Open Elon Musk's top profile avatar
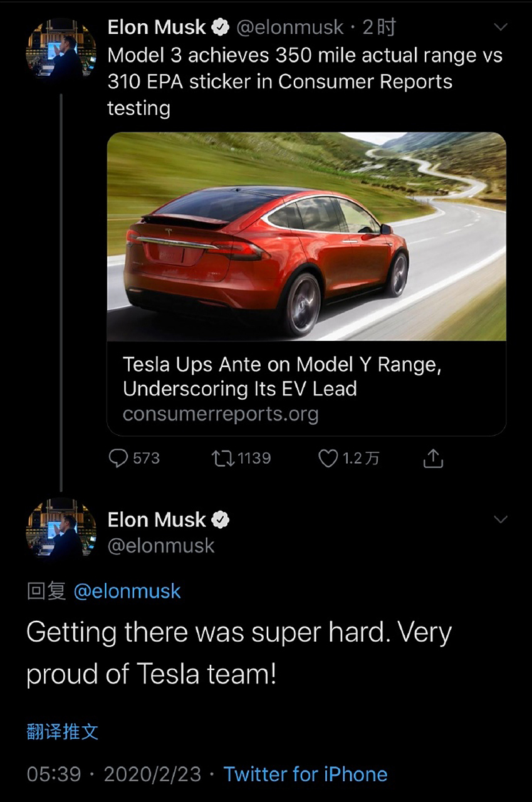 point(61,53)
